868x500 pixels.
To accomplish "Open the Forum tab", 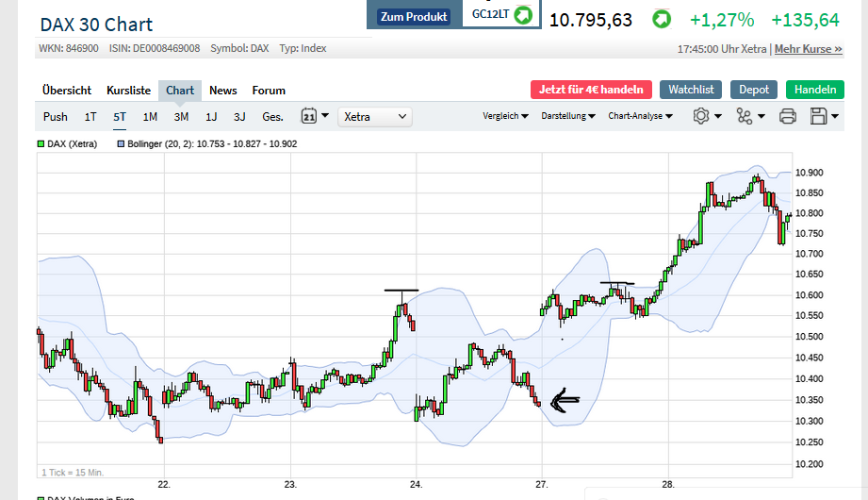I will [269, 91].
